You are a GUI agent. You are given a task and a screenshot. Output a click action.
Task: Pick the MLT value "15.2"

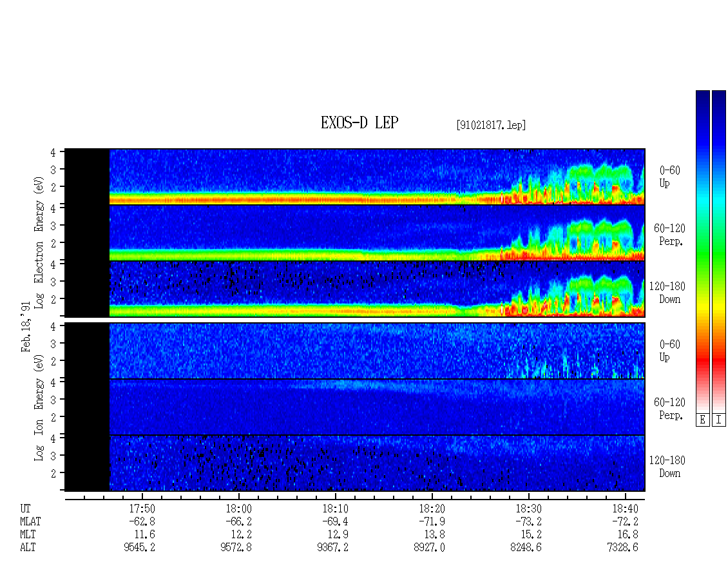click(532, 535)
